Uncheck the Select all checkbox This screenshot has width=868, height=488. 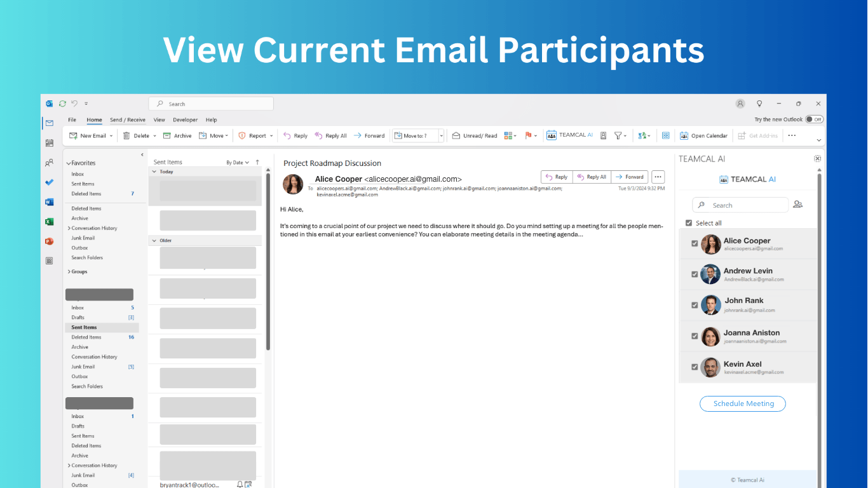689,223
